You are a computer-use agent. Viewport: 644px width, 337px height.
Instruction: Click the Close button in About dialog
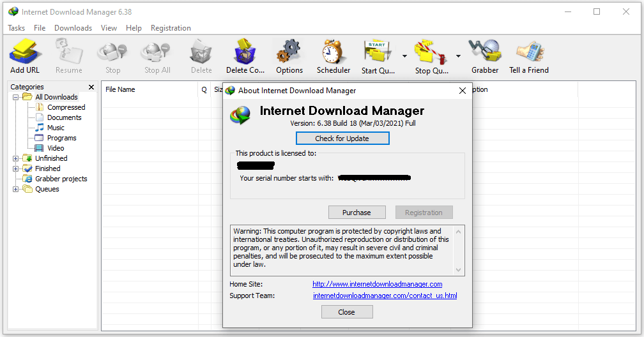coord(347,312)
